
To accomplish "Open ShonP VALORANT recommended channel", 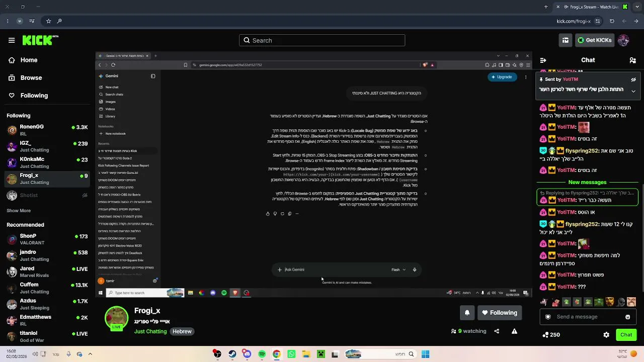I will pyautogui.click(x=47, y=239).
